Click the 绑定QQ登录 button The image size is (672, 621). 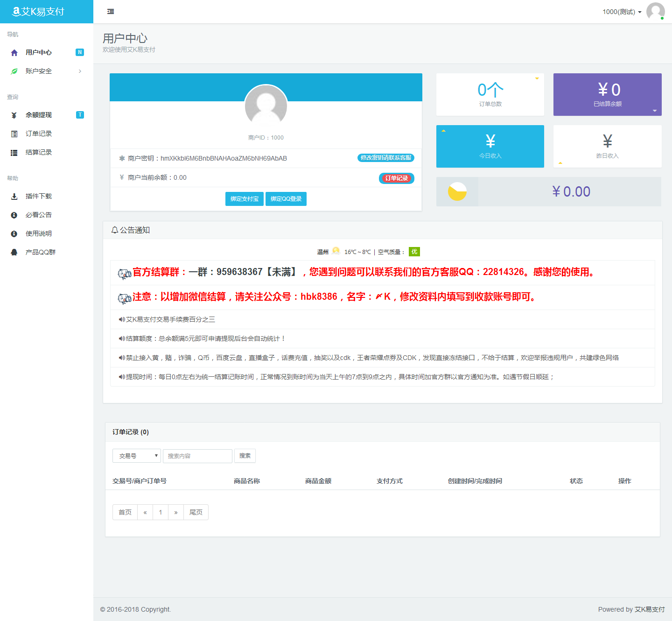tap(286, 199)
